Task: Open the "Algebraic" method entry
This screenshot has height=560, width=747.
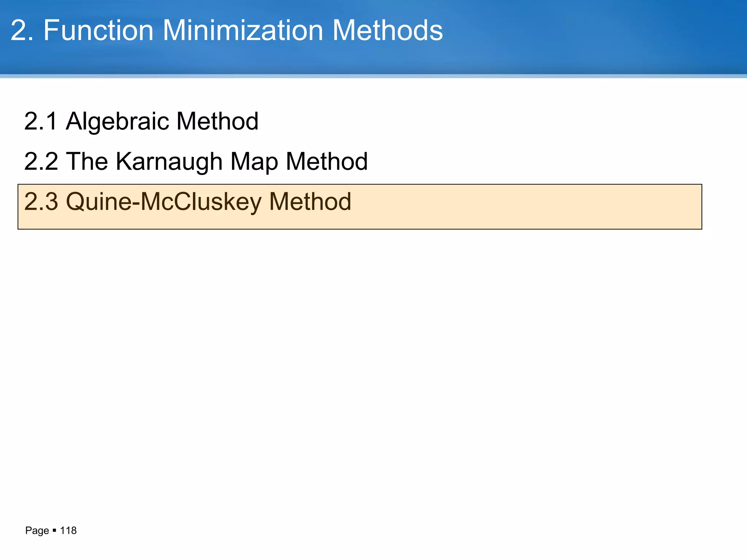Action: tap(117, 121)
